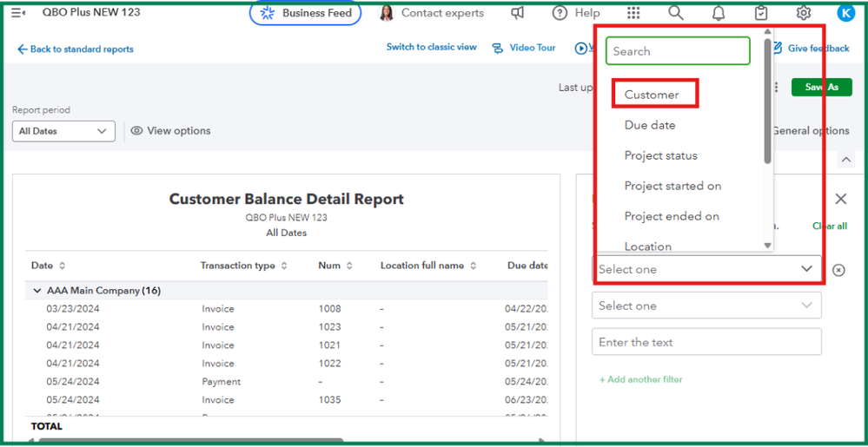The image size is (868, 447).
Task: Open the megaphone announcements icon
Action: pos(517,13)
